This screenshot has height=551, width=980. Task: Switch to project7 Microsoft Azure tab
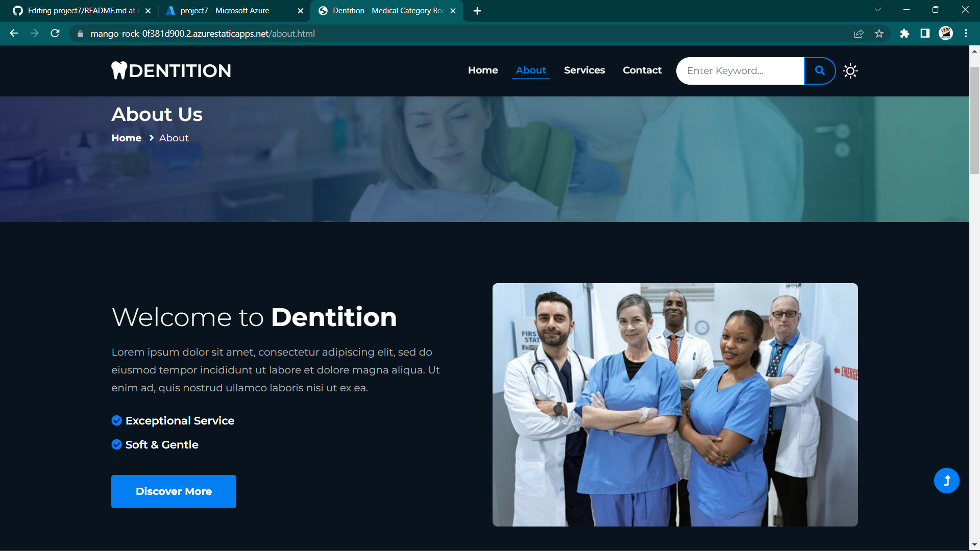click(x=225, y=11)
